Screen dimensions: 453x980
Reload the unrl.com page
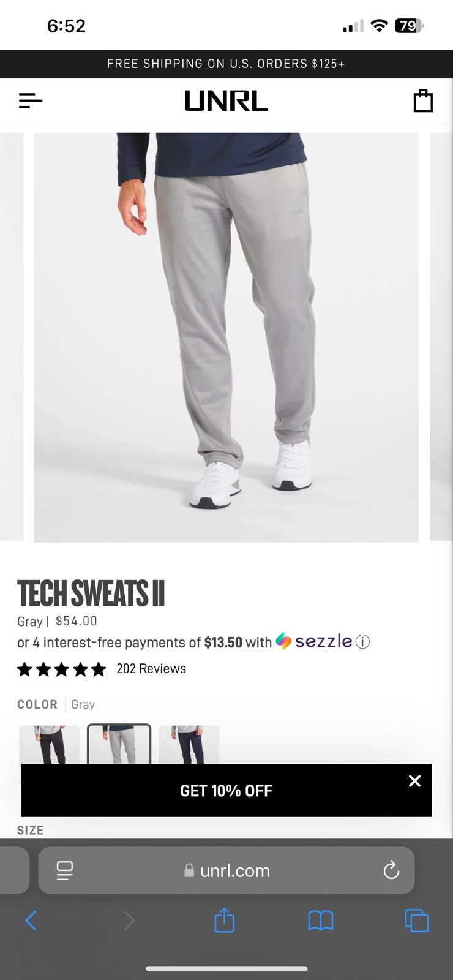click(391, 870)
